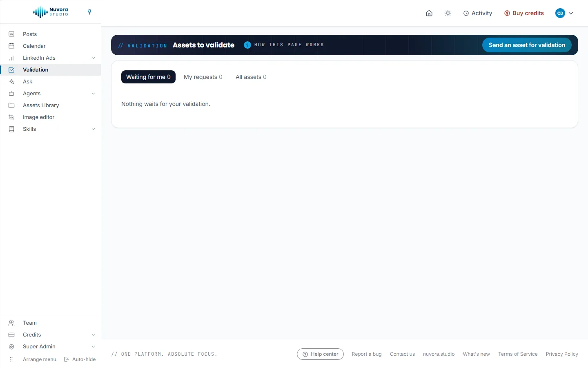Toggle light/dark theme sun icon

click(448, 13)
